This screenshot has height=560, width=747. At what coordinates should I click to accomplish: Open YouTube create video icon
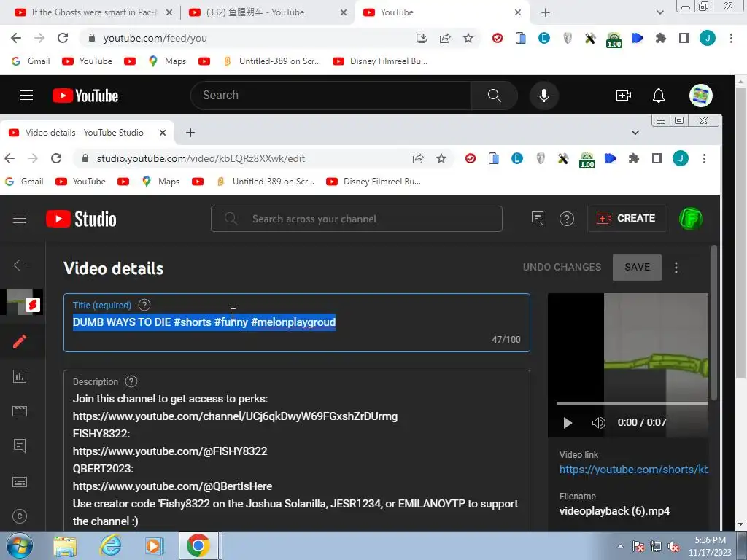coord(623,96)
